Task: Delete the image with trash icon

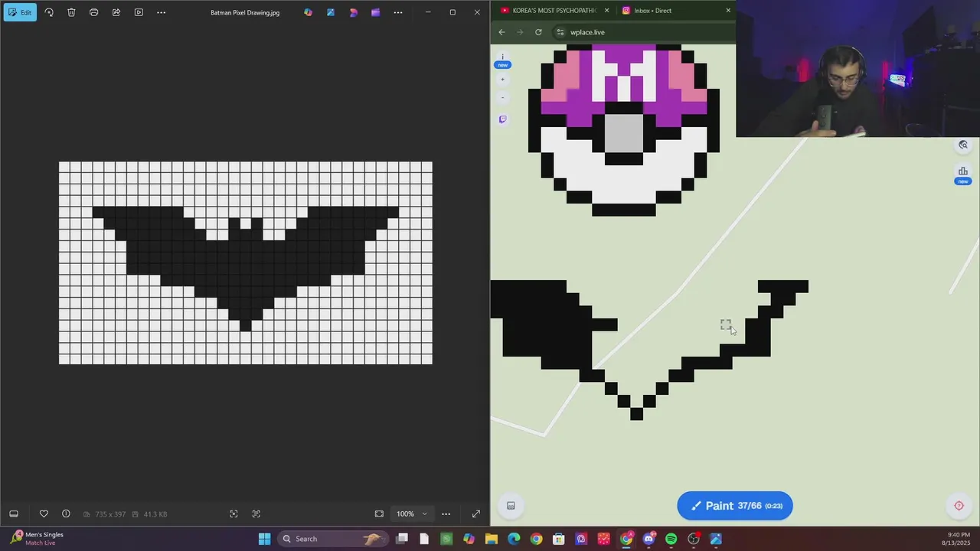Action: coord(71,12)
